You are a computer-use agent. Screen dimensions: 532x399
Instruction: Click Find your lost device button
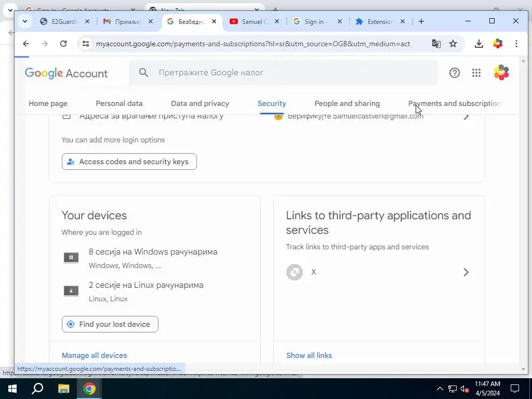110,324
